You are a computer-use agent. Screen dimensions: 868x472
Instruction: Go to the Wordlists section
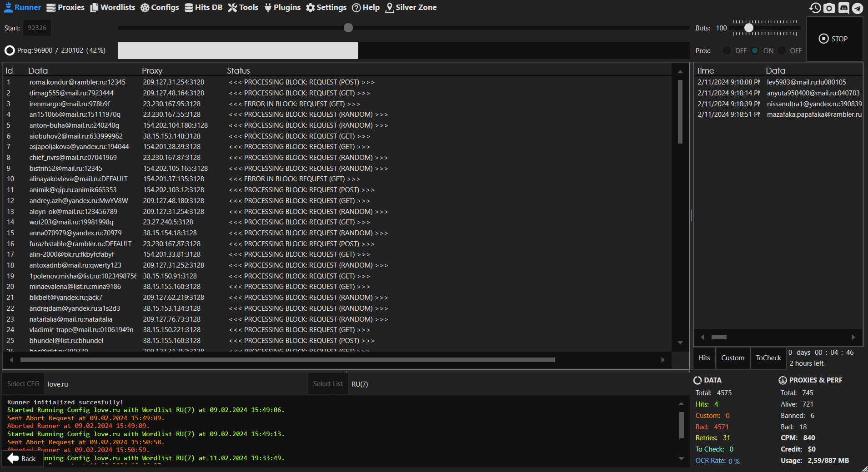click(x=112, y=7)
